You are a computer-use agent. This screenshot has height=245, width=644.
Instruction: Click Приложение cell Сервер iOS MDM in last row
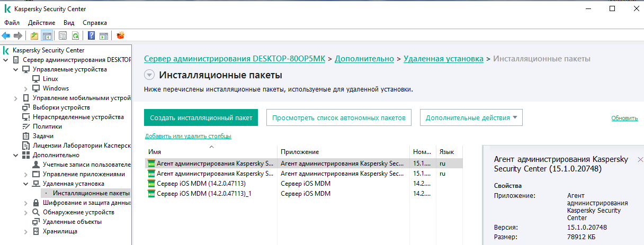coord(306,194)
